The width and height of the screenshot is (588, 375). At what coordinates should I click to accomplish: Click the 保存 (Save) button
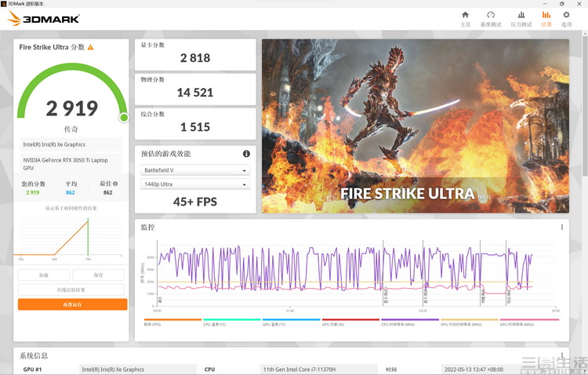tap(98, 275)
